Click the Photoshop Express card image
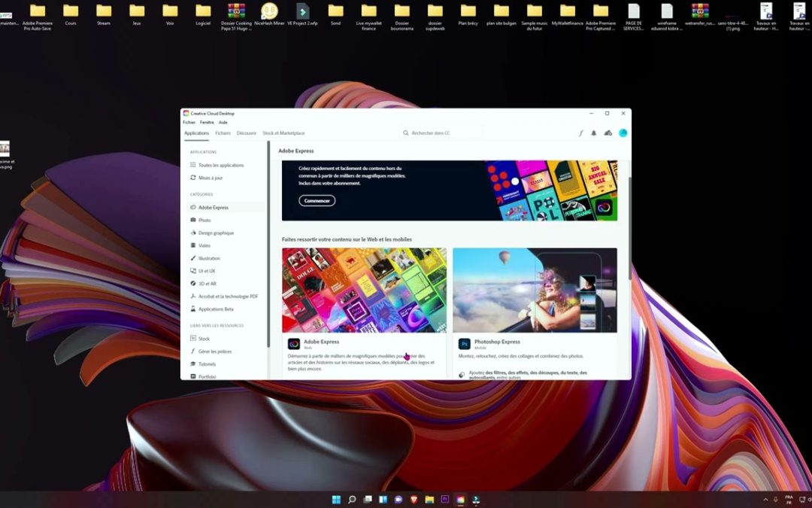The height and width of the screenshot is (508, 812). point(535,291)
